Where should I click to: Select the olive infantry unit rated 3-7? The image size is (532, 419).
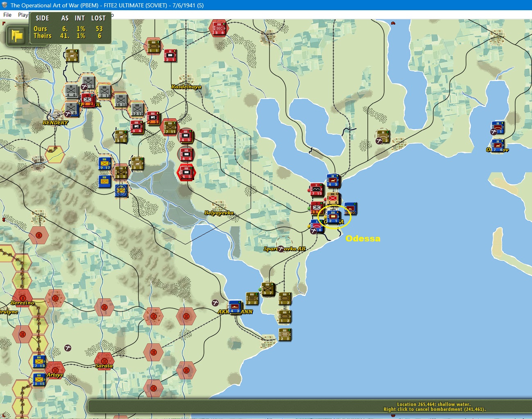[268, 289]
